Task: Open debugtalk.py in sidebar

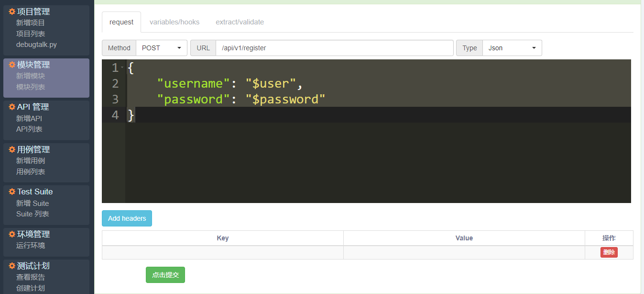Action: [x=36, y=45]
